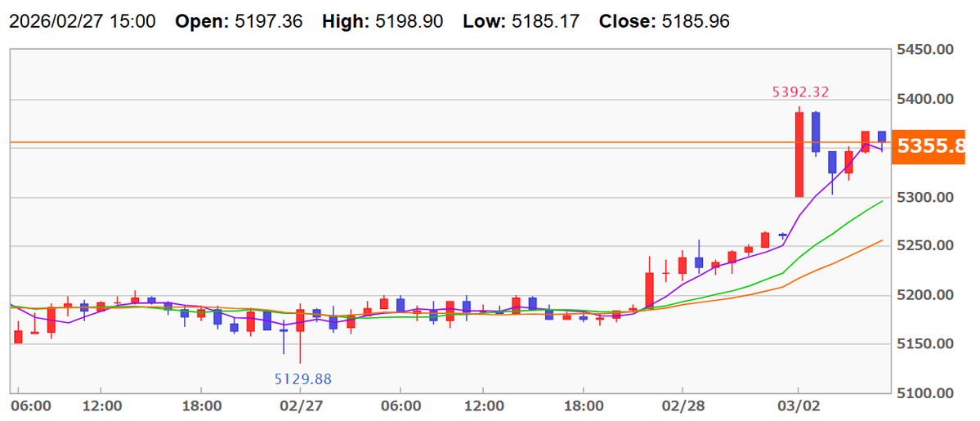Image resolution: width=980 pixels, height=421 pixels.
Task: Click the 02/28 date axis label
Action: (683, 406)
